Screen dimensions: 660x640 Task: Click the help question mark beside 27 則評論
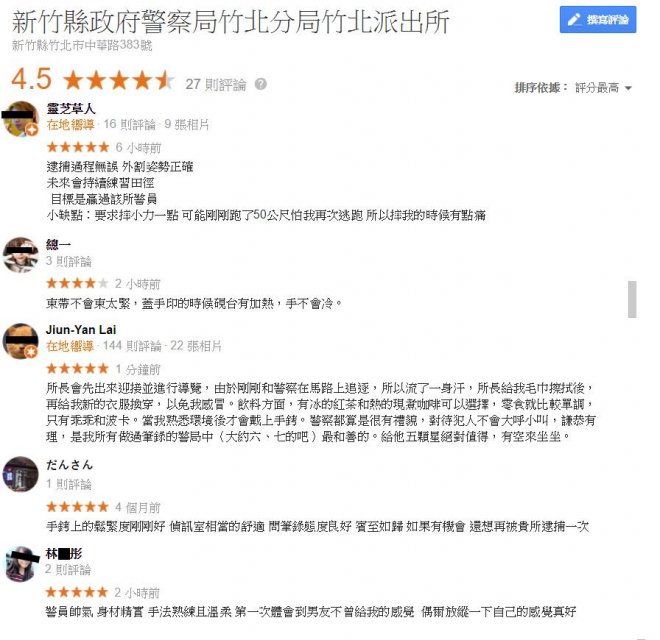pyautogui.click(x=261, y=84)
